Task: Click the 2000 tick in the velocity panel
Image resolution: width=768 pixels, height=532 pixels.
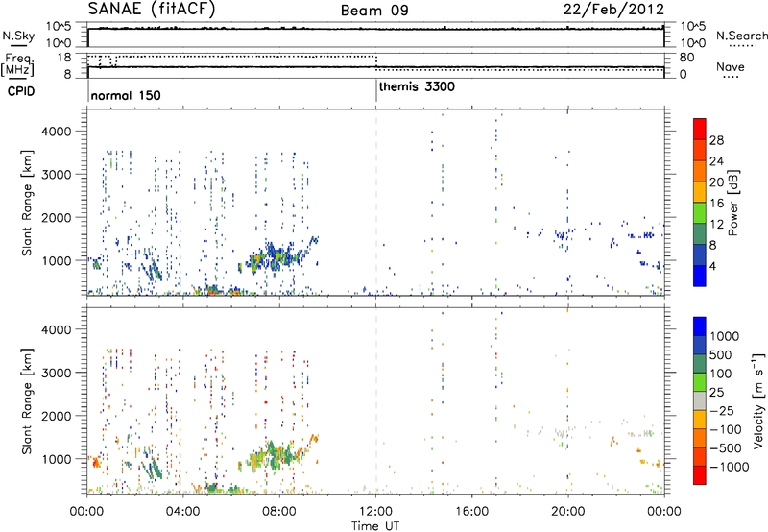Action: (x=56, y=416)
